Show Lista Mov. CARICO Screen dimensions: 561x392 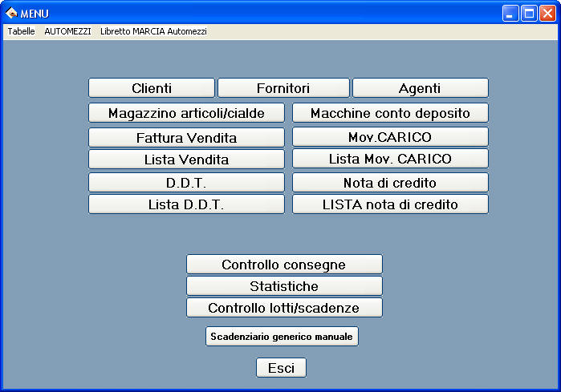[x=390, y=159]
